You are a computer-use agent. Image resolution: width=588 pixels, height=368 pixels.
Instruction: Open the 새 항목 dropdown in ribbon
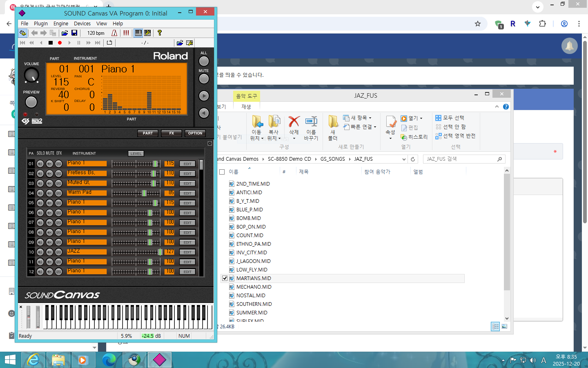[x=370, y=118]
